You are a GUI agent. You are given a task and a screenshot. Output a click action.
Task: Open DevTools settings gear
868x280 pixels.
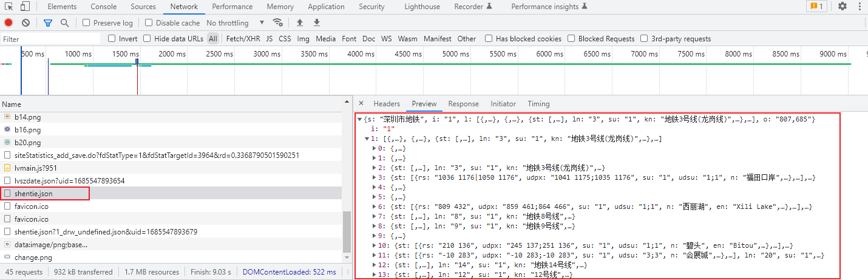pyautogui.click(x=843, y=7)
